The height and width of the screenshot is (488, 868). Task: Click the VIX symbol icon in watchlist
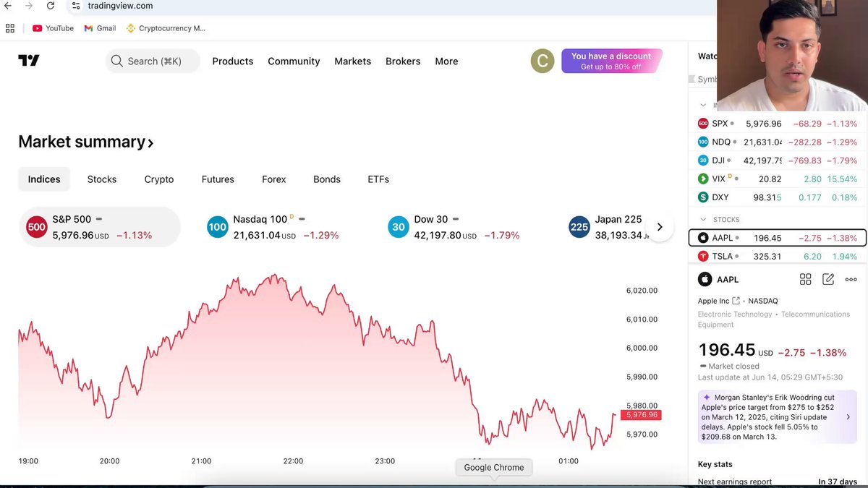[x=703, y=179]
